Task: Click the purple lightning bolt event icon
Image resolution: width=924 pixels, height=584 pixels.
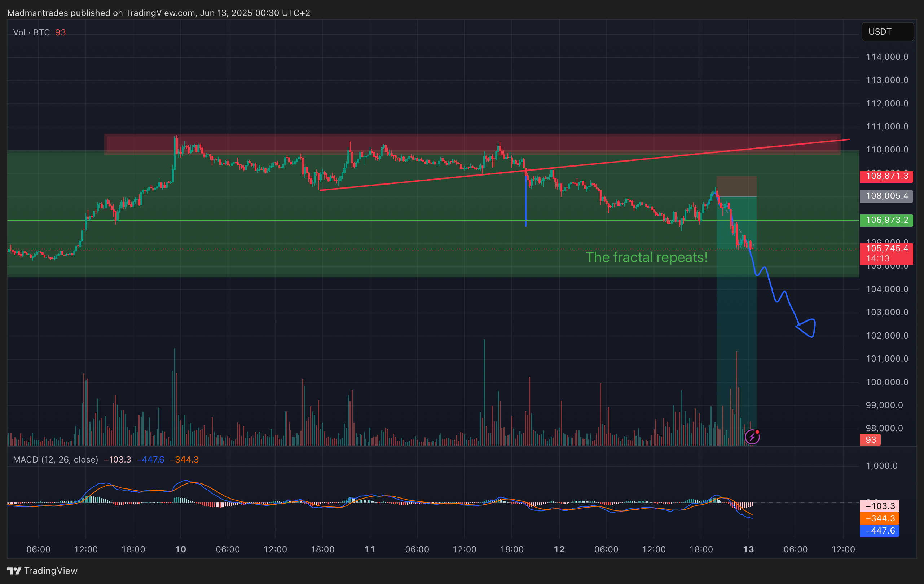Action: (x=752, y=437)
